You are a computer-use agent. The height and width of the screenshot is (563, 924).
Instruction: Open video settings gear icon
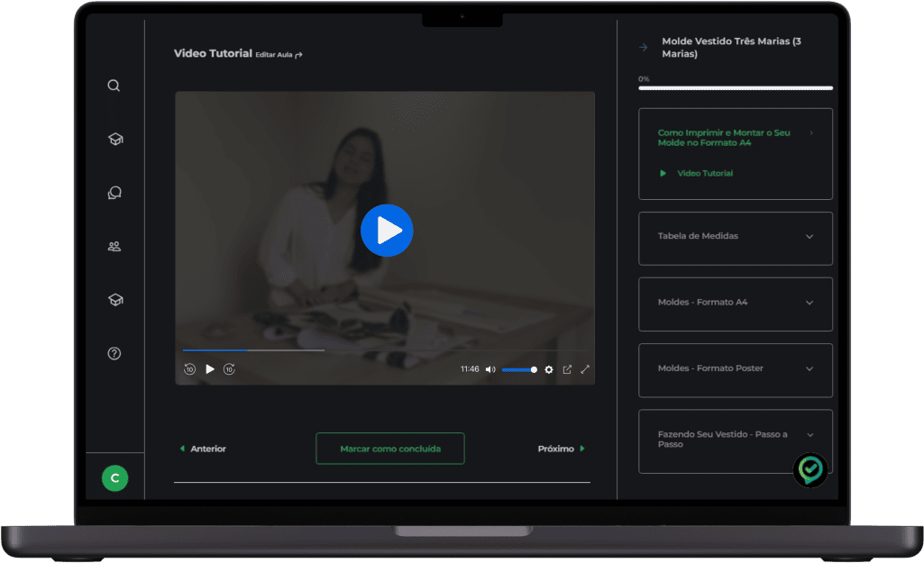pos(549,370)
